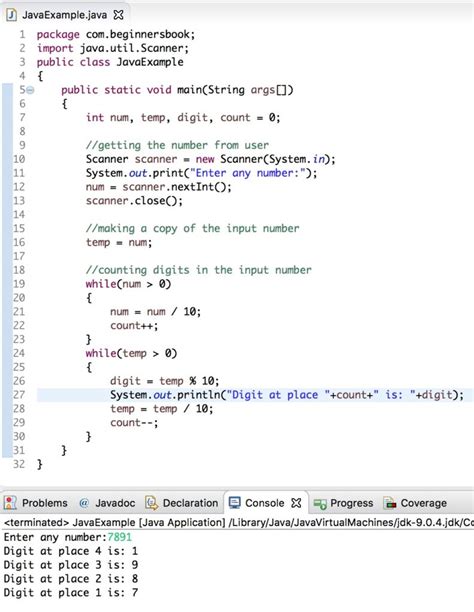The height and width of the screenshot is (612, 474).
Task: Open the Problems view tab
Action: (37, 503)
